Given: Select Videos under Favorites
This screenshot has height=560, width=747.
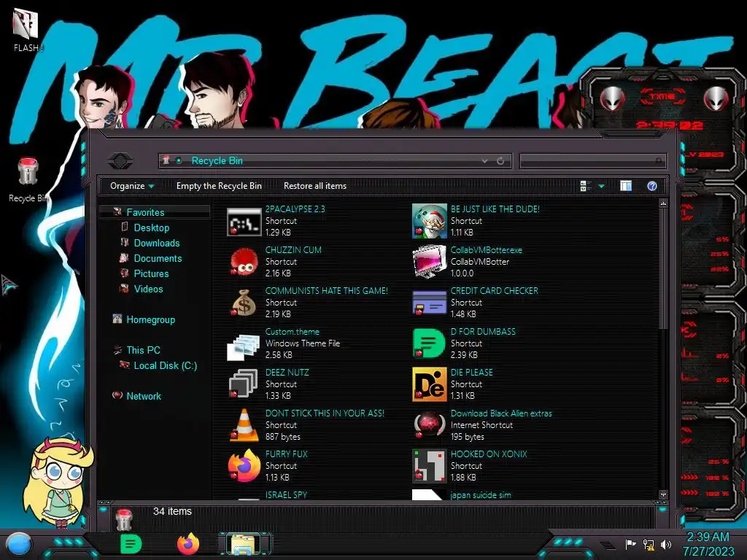Looking at the screenshot, I should click(148, 289).
